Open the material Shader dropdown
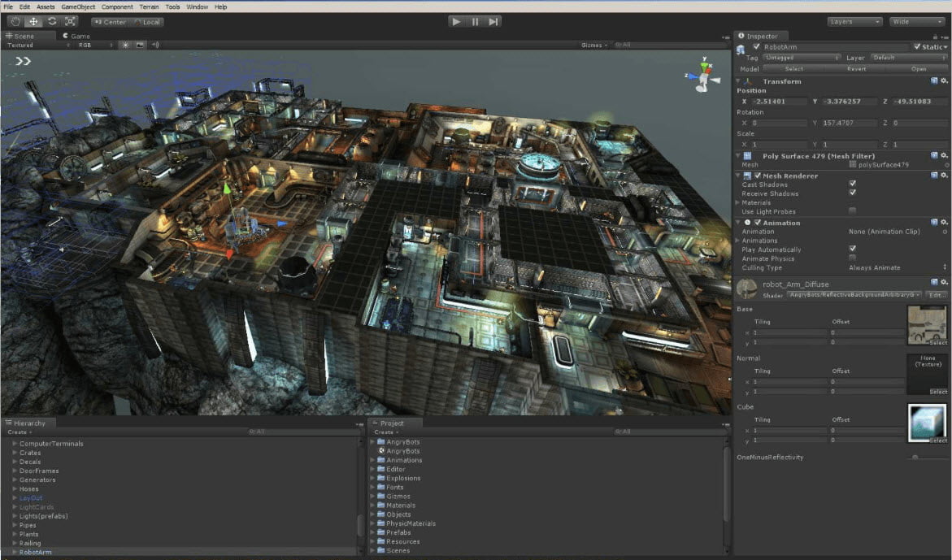Image resolution: width=952 pixels, height=560 pixels. [854, 295]
